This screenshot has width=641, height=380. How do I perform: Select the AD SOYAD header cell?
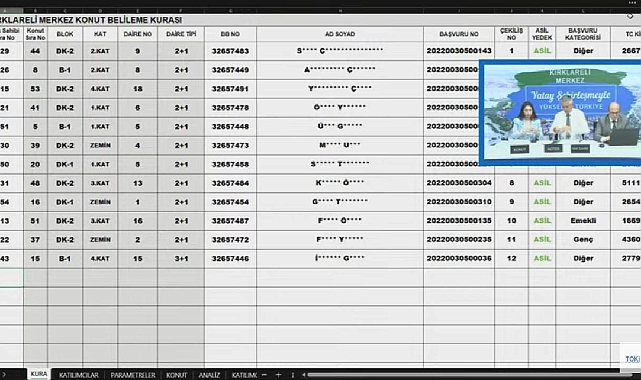tap(340, 34)
